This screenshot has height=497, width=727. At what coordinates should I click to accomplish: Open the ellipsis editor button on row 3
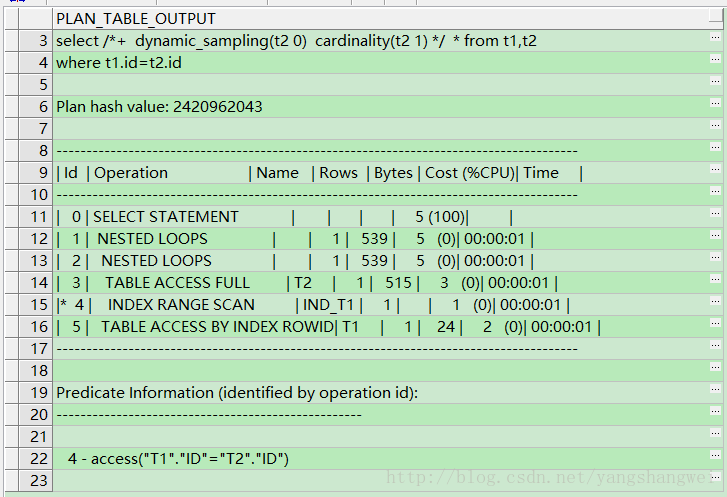pyautogui.click(x=715, y=40)
